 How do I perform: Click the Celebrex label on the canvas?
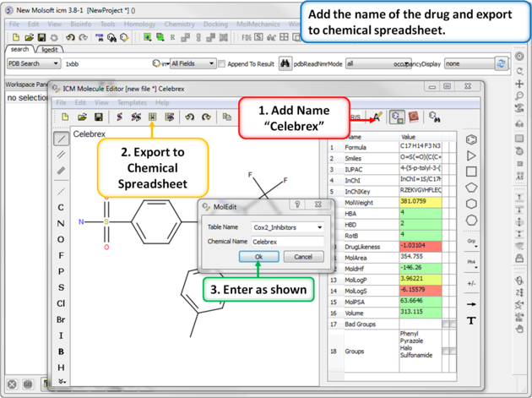(x=90, y=134)
